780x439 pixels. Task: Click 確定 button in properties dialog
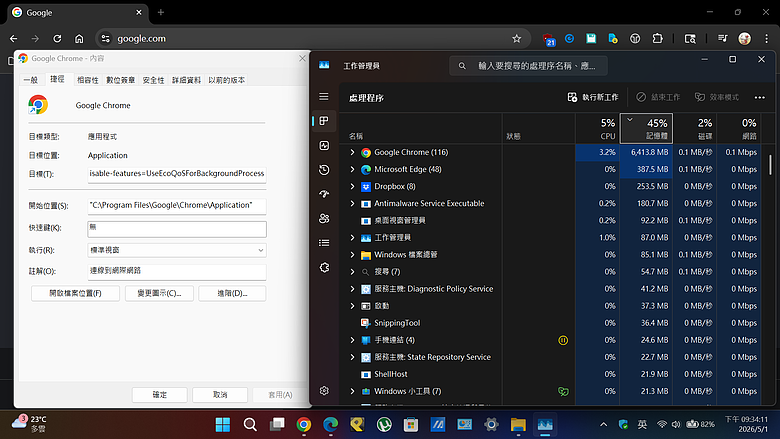point(160,395)
